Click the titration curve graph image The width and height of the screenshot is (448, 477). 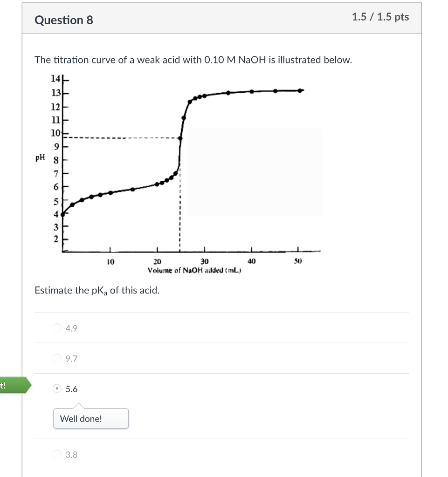point(178,174)
